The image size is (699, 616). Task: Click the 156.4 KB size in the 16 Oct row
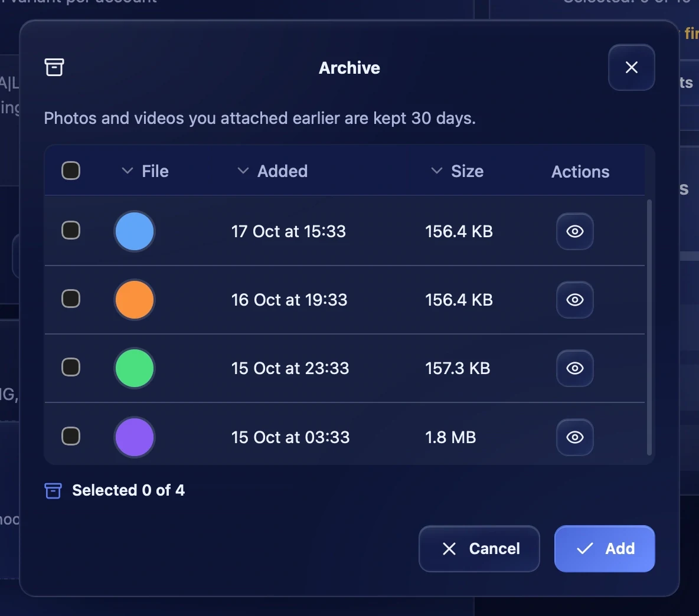459,300
